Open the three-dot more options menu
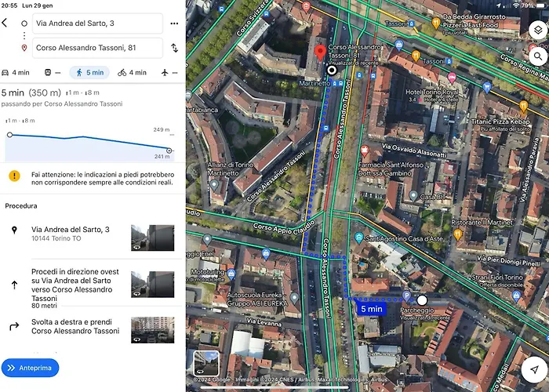Screen dimensions: 549x392 pyautogui.click(x=174, y=24)
